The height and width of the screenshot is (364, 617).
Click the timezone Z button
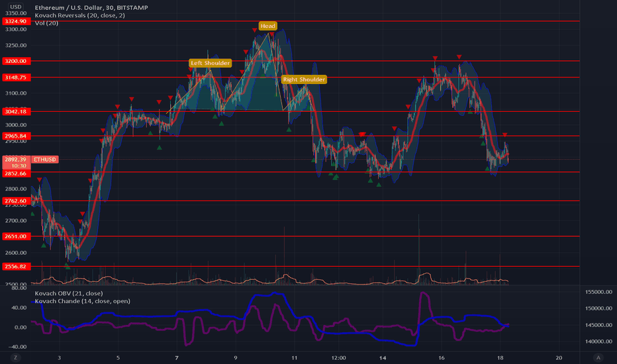coord(16,357)
